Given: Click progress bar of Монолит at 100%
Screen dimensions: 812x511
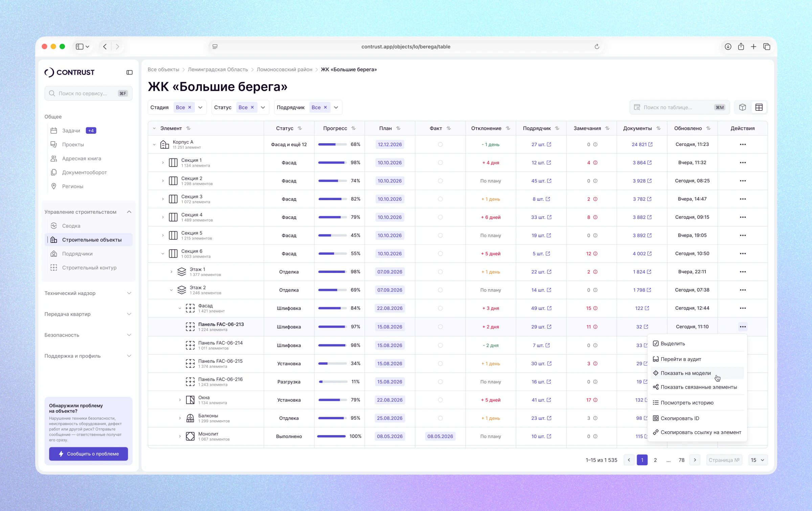Looking at the screenshot, I should pos(332,437).
